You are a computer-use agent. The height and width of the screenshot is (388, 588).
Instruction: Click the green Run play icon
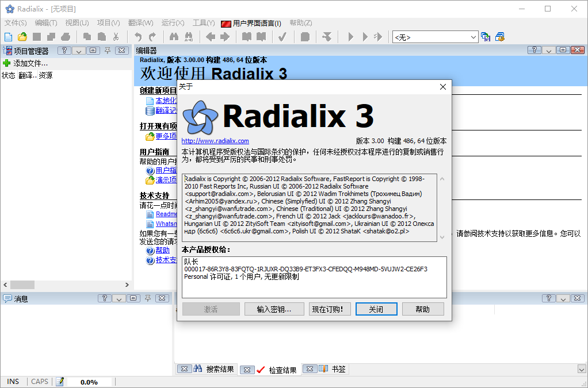352,36
